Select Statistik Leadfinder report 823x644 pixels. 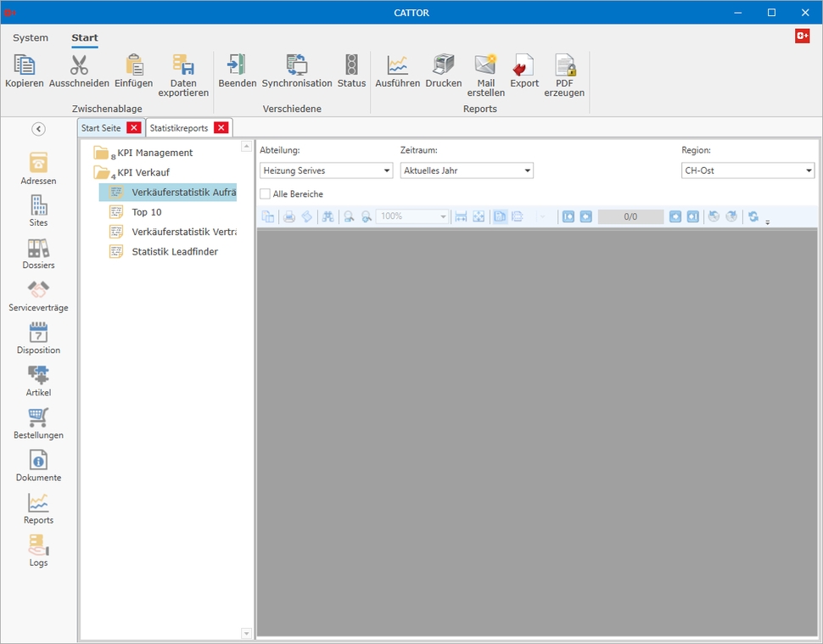175,251
